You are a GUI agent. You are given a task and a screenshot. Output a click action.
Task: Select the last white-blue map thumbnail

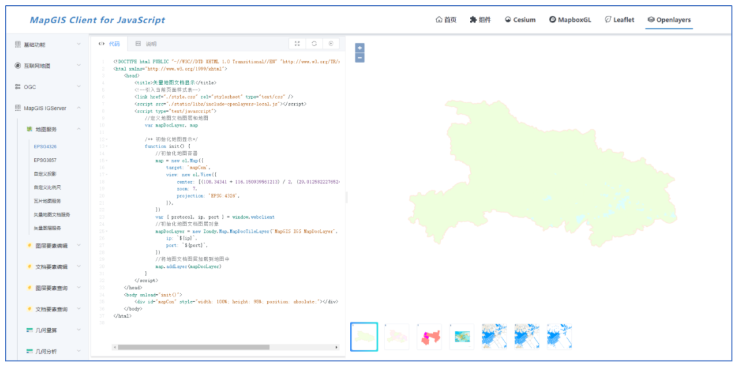pos(559,336)
